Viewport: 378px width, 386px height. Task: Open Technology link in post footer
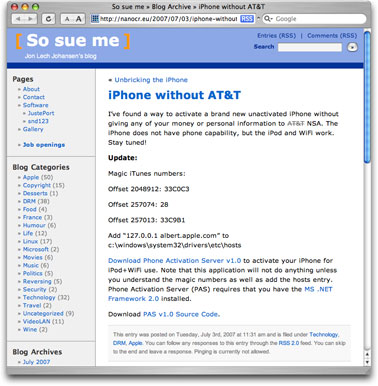[x=324, y=334]
